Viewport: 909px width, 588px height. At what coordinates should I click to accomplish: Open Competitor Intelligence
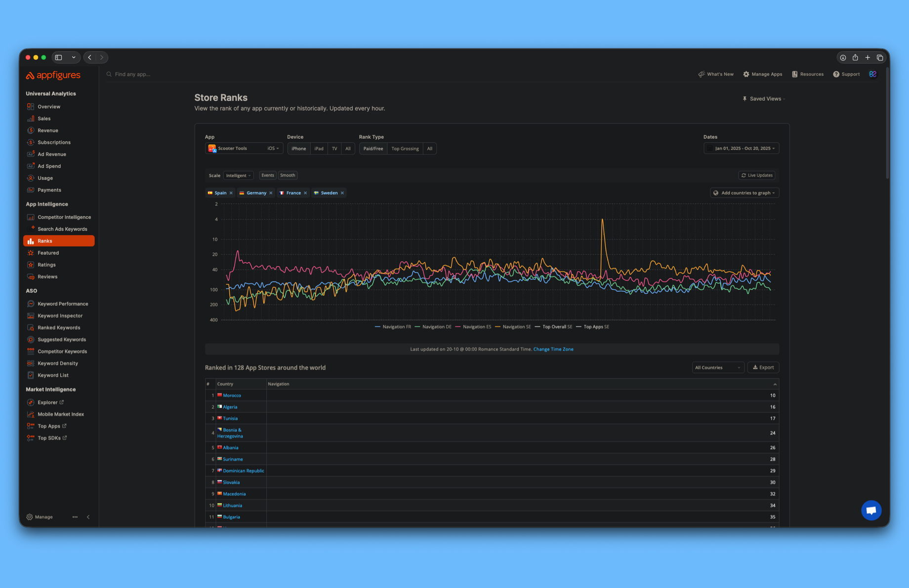point(64,217)
